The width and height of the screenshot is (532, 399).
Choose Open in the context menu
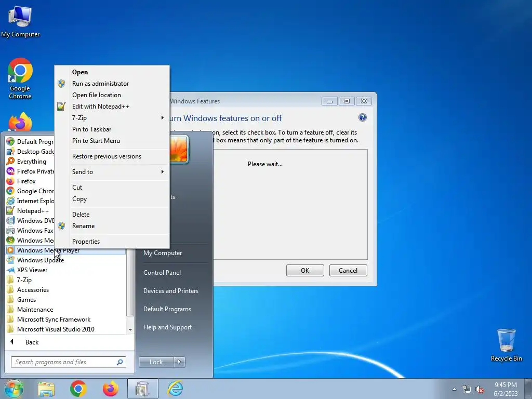[112, 72]
